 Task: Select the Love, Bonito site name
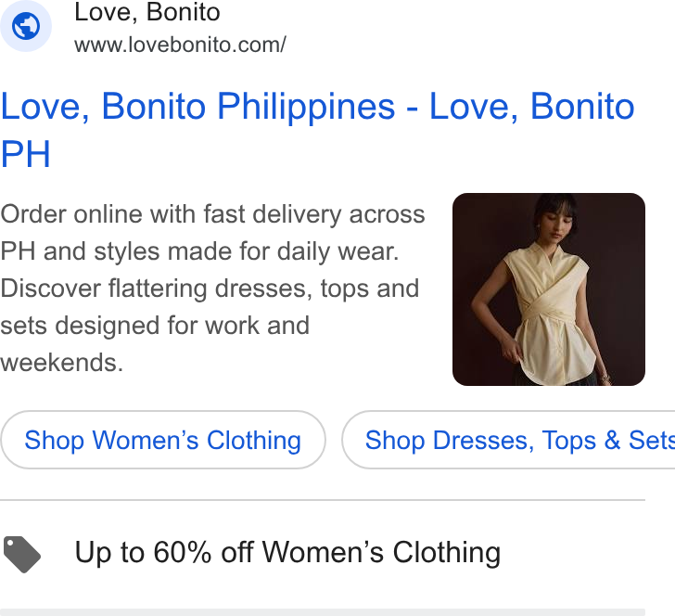pyautogui.click(x=147, y=12)
